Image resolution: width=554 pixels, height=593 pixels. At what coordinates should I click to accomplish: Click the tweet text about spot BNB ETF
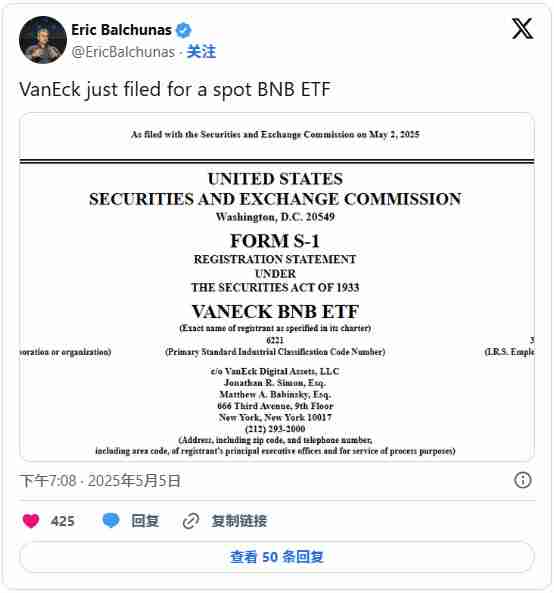coord(175,90)
